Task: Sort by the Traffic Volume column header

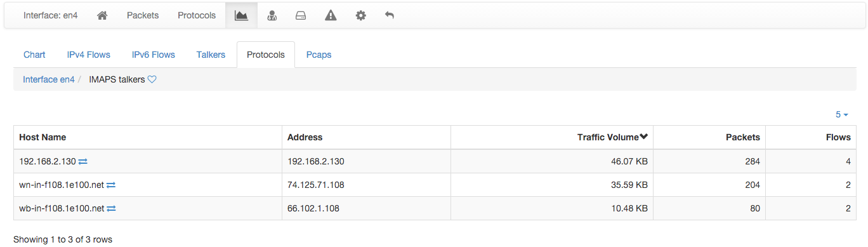Action: [612, 137]
